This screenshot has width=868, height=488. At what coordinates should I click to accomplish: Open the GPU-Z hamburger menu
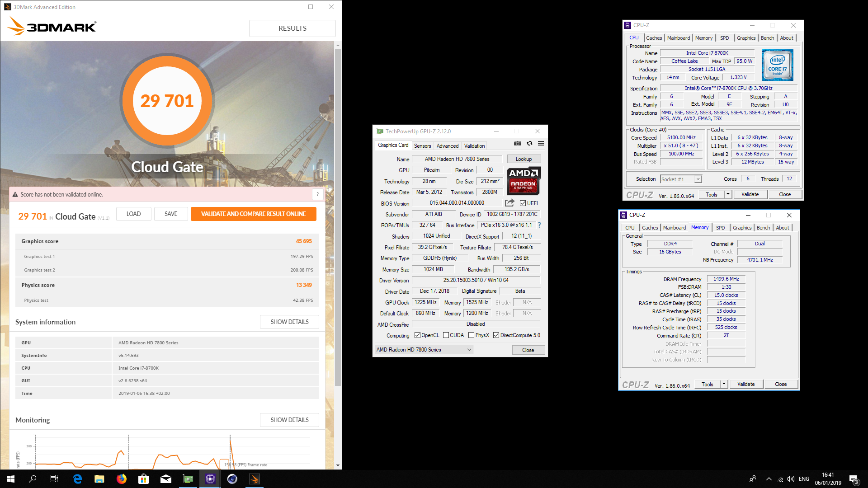click(541, 144)
